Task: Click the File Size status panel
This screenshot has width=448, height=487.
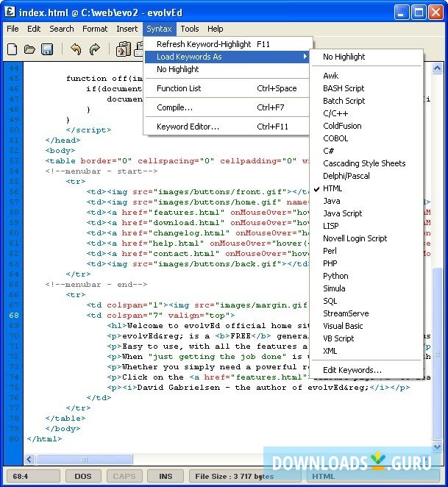Action: pyautogui.click(x=245, y=476)
